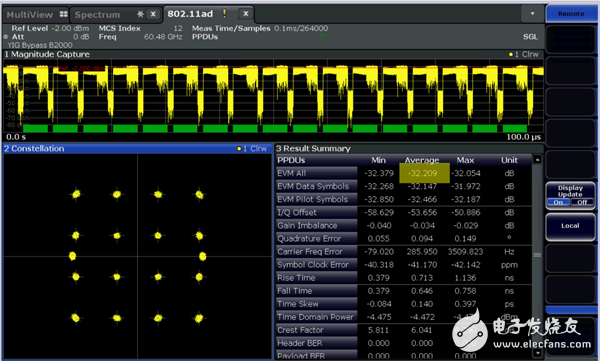Click the EVM All max value -32.054
The height and width of the screenshot is (361, 600).
click(466, 173)
